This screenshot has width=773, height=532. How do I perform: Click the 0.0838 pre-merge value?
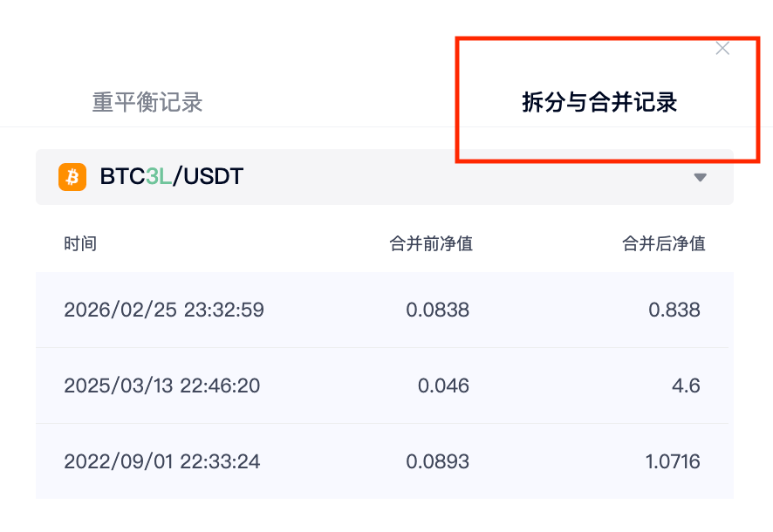(x=438, y=310)
